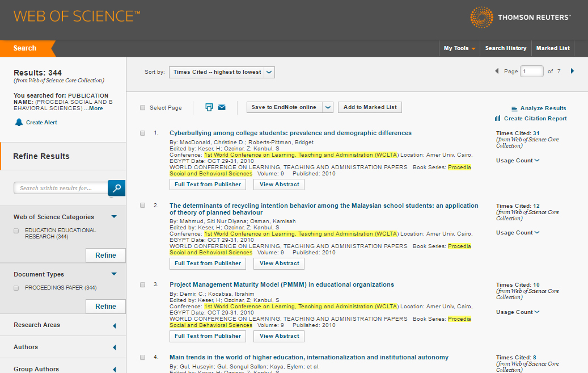The width and height of the screenshot is (588, 373).
Task: Tick Education Educational Research category checkbox
Action: pos(16,230)
